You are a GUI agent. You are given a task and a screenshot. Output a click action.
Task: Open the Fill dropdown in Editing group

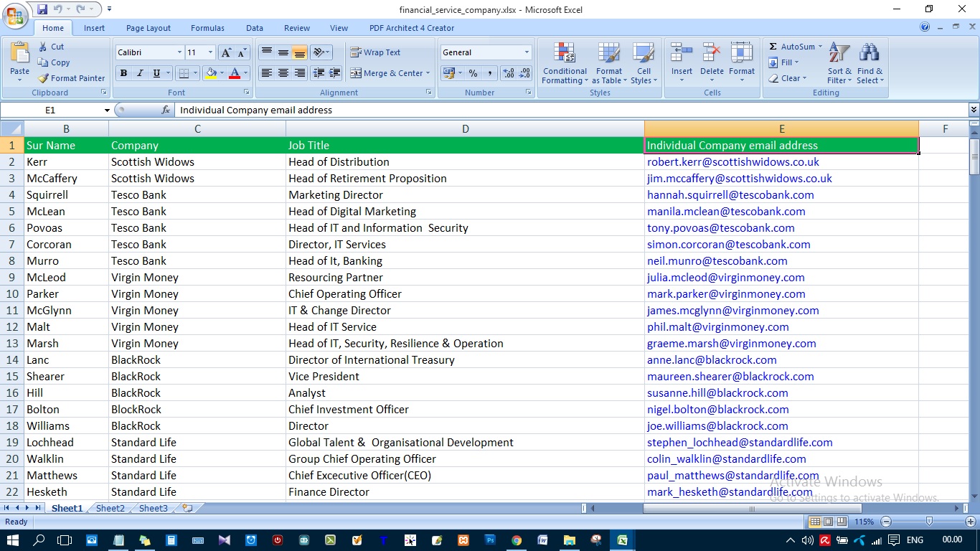click(x=783, y=62)
